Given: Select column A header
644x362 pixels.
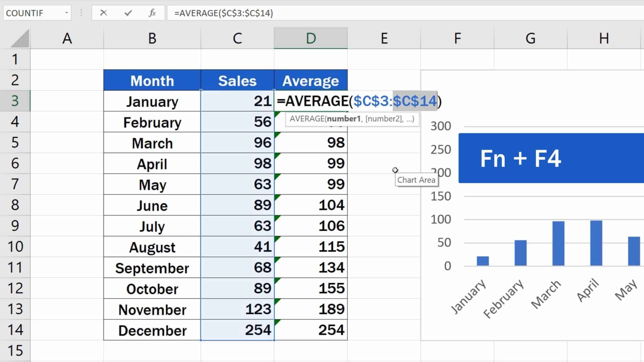Looking at the screenshot, I should coord(67,38).
